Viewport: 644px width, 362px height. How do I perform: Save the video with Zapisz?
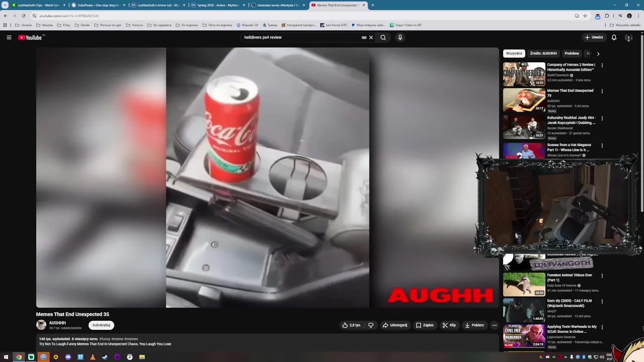(x=425, y=325)
